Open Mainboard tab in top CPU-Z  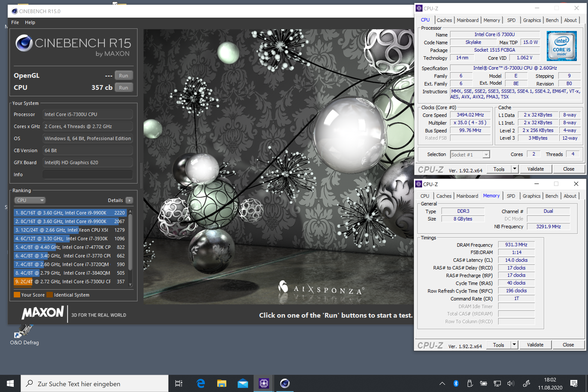click(467, 20)
